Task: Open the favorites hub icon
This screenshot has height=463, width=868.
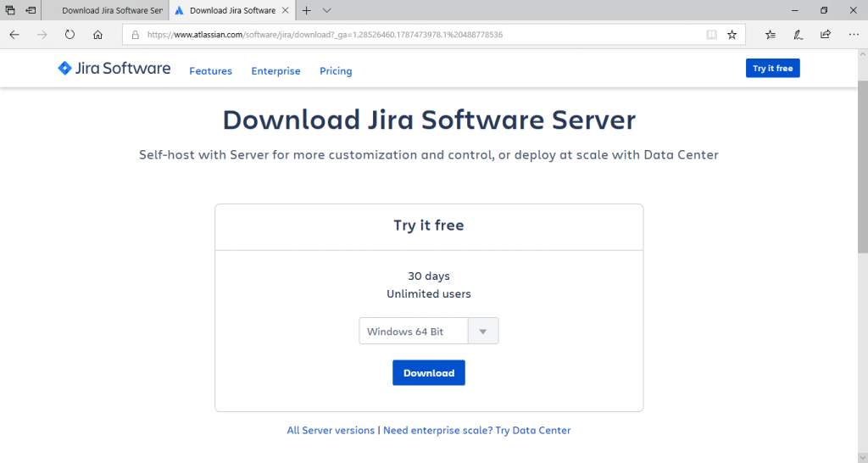Action: [x=770, y=34]
